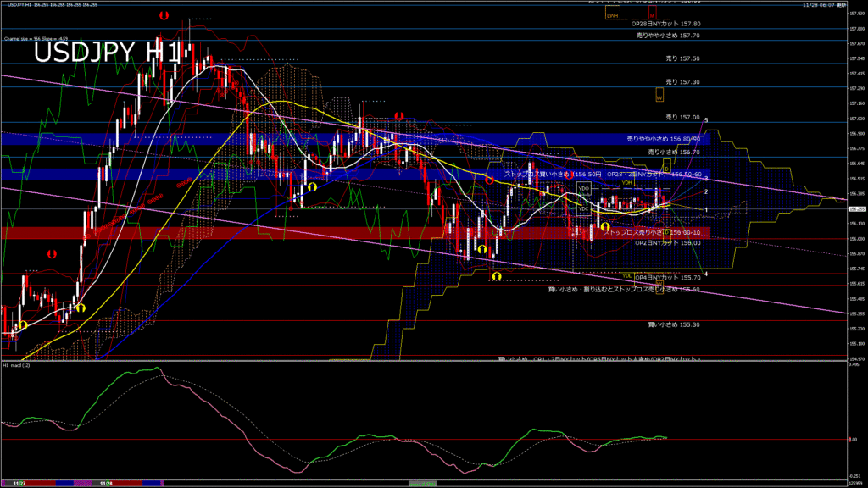Select the 売り 157.50 level label
This screenshot has height=488, width=868.
(682, 58)
